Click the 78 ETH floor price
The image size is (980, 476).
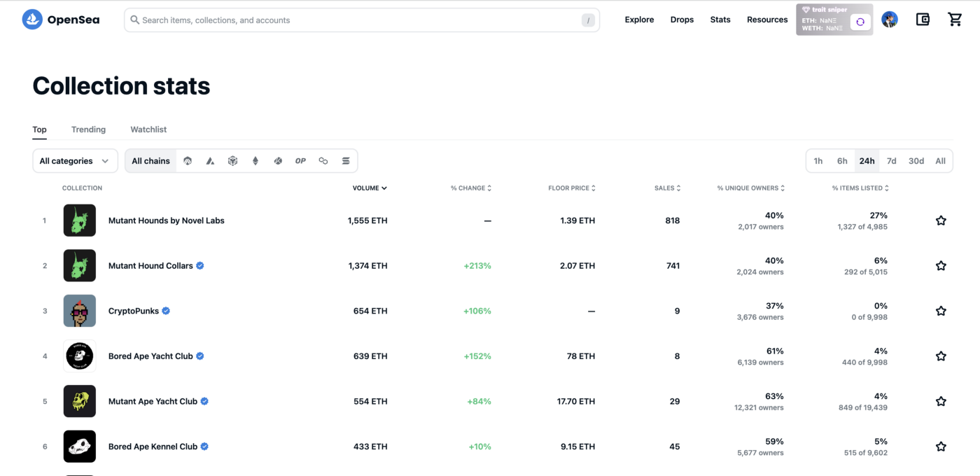[x=581, y=356]
